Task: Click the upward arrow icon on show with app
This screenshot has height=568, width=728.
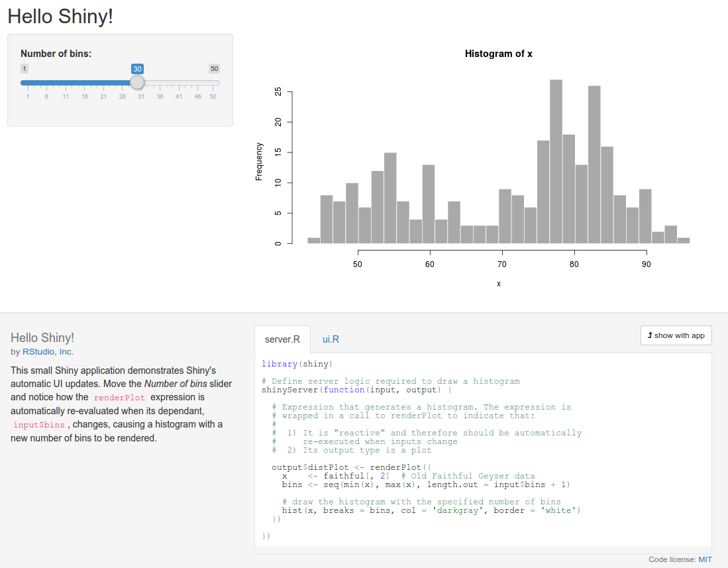Action: (x=650, y=335)
